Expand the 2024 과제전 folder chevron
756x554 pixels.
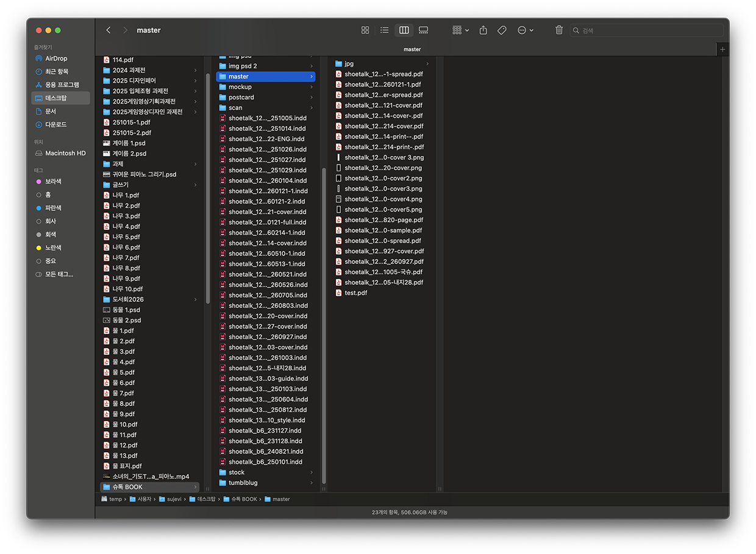click(x=196, y=70)
